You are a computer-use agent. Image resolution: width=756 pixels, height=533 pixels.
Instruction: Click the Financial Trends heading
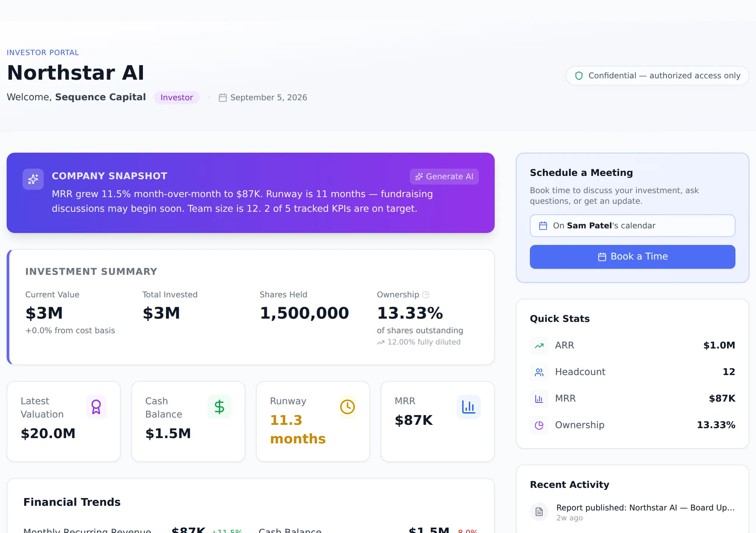tap(72, 502)
